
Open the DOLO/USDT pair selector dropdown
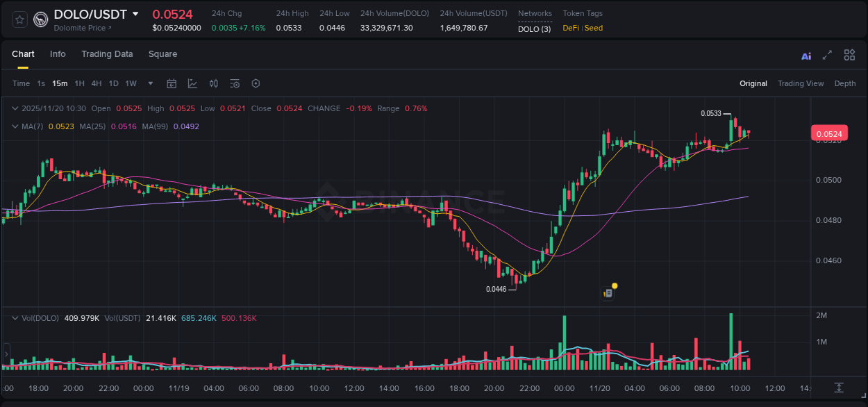(136, 14)
